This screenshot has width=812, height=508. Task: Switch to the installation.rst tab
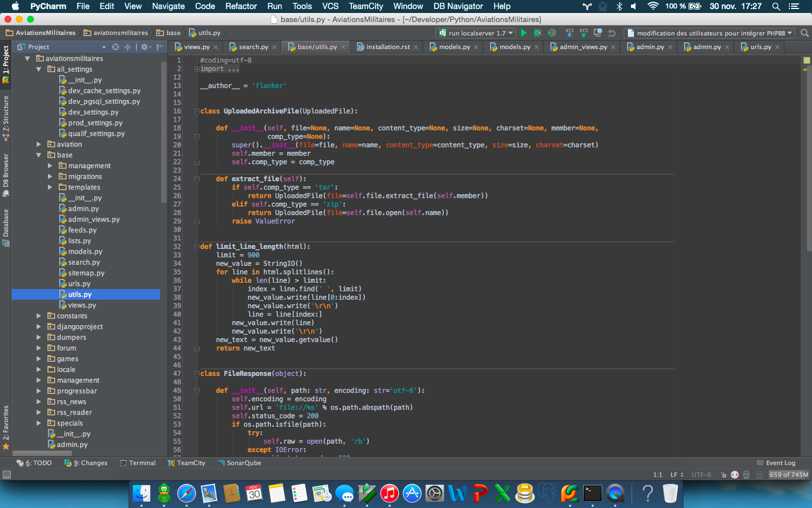coord(387,47)
